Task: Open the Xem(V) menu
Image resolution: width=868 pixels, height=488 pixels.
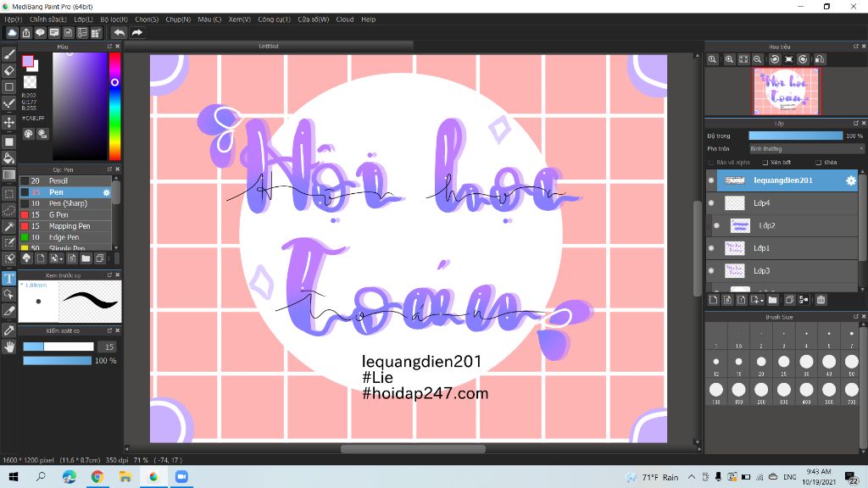Action: pyautogui.click(x=240, y=19)
